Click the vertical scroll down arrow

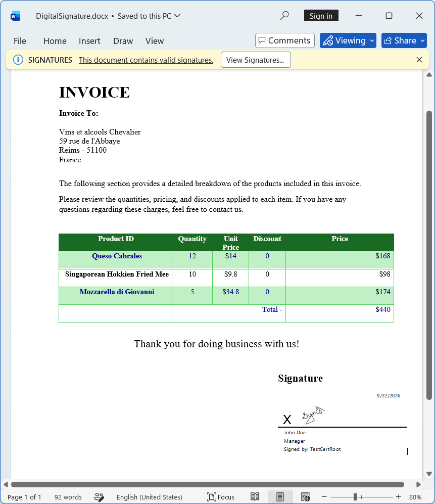tap(429, 474)
